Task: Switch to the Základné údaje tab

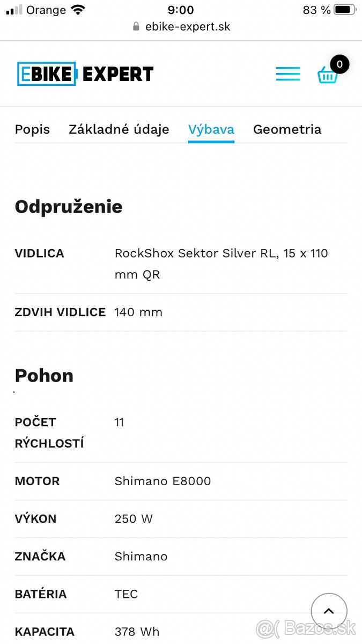Action: click(x=119, y=129)
